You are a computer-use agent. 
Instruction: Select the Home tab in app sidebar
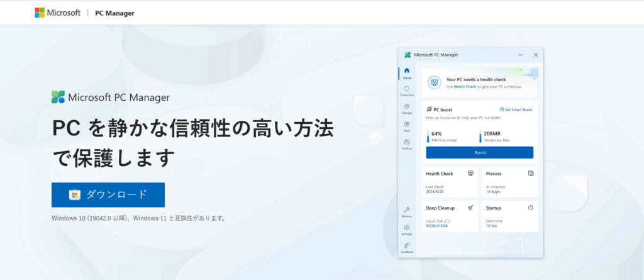pyautogui.click(x=407, y=73)
